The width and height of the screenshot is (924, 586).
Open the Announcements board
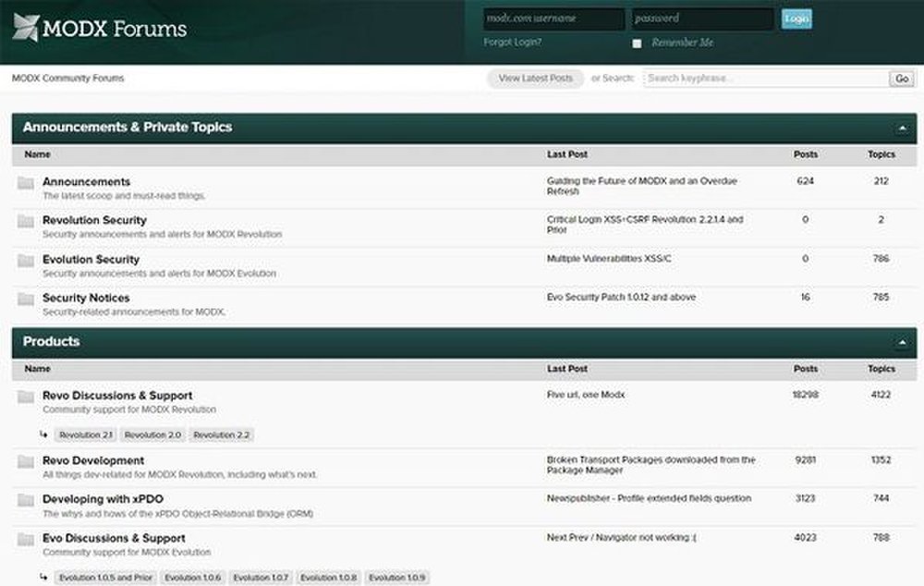click(x=86, y=181)
